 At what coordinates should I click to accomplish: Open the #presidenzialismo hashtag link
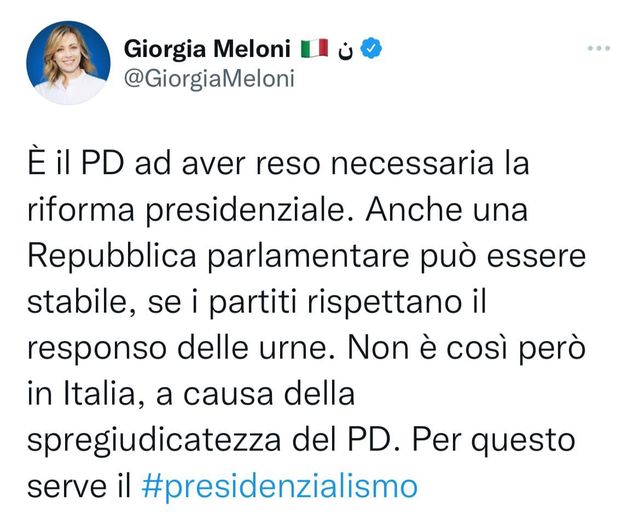(279, 486)
